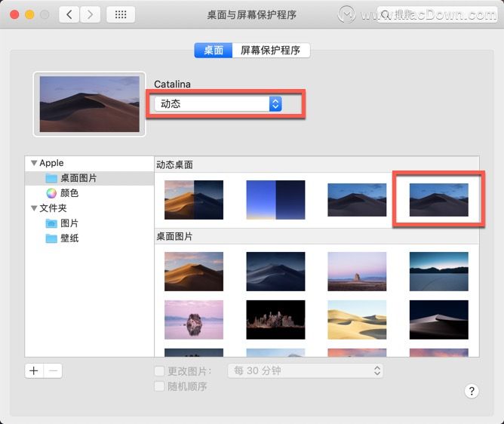Collapse the Apple group triangle

[34, 163]
